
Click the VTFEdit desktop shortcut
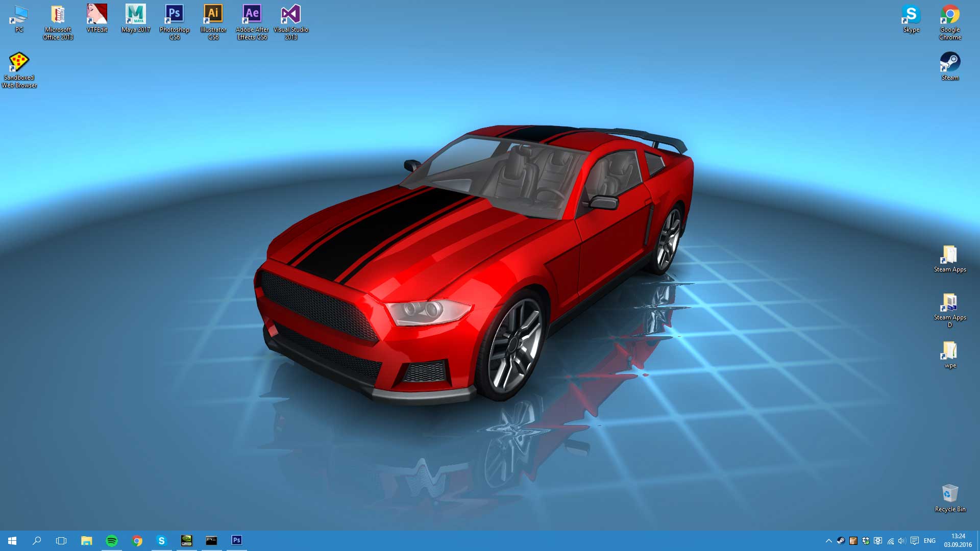97,19
